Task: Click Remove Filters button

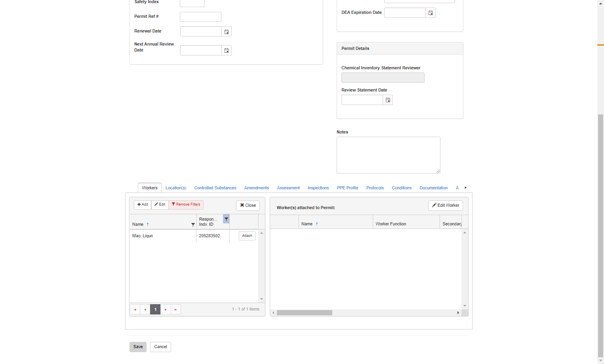Action: pyautogui.click(x=186, y=204)
